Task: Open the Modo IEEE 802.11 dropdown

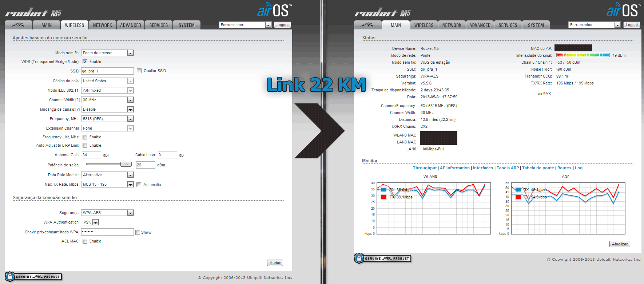Action: (x=107, y=90)
